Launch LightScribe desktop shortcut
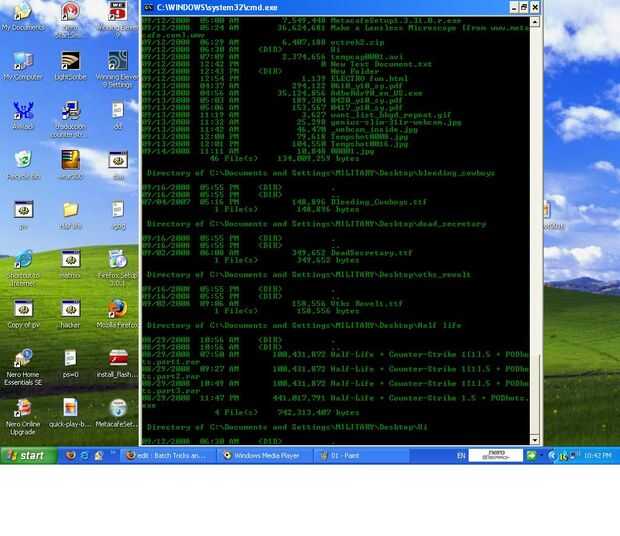The height and width of the screenshot is (536, 620). (x=70, y=66)
